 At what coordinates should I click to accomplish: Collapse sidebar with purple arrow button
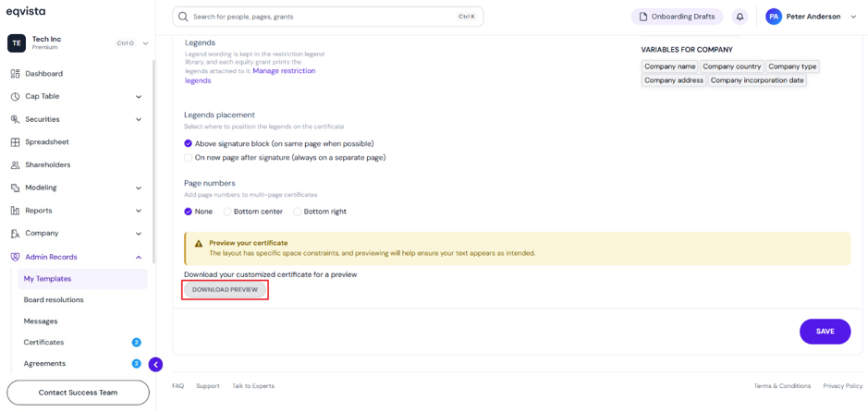point(156,365)
